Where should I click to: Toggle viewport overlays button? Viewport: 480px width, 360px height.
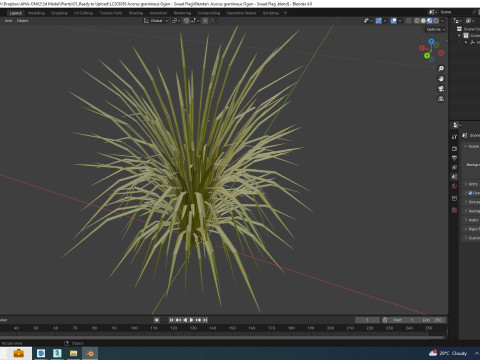point(394,21)
